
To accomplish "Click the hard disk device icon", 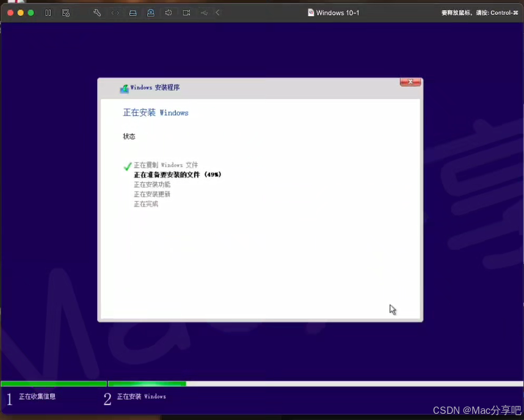I will tap(133, 13).
